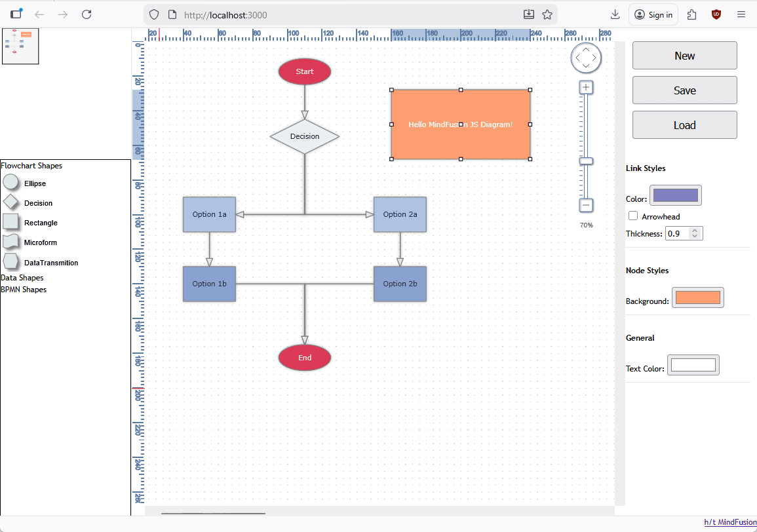Open the browser hamburger menu
The height and width of the screenshot is (532, 757).
tap(741, 14)
